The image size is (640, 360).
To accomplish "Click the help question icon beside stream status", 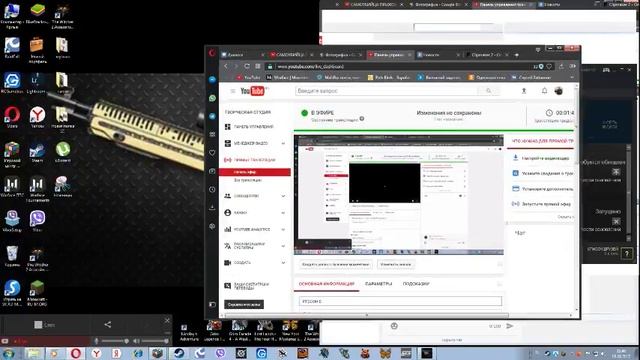I will [x=362, y=119].
